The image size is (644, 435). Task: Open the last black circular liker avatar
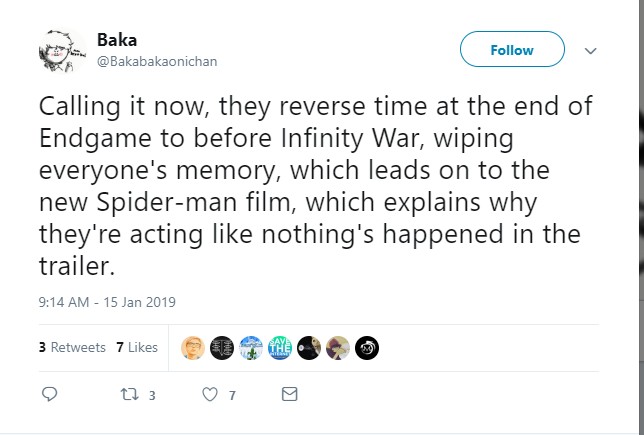pyautogui.click(x=367, y=347)
